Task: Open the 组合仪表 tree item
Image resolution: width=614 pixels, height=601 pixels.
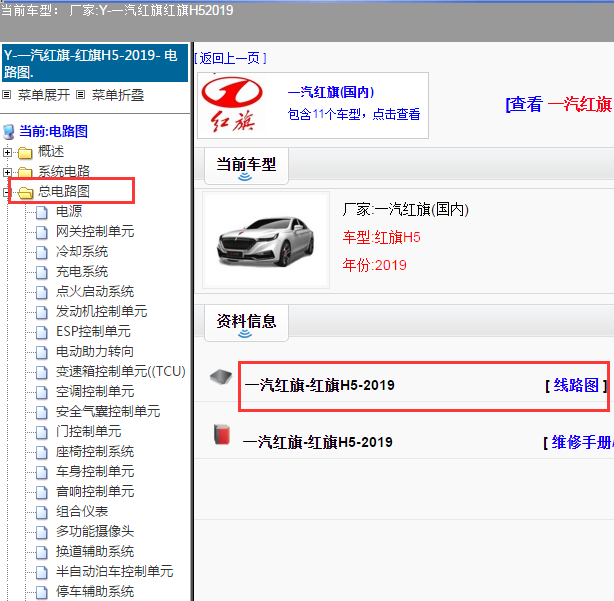Action: (x=82, y=512)
